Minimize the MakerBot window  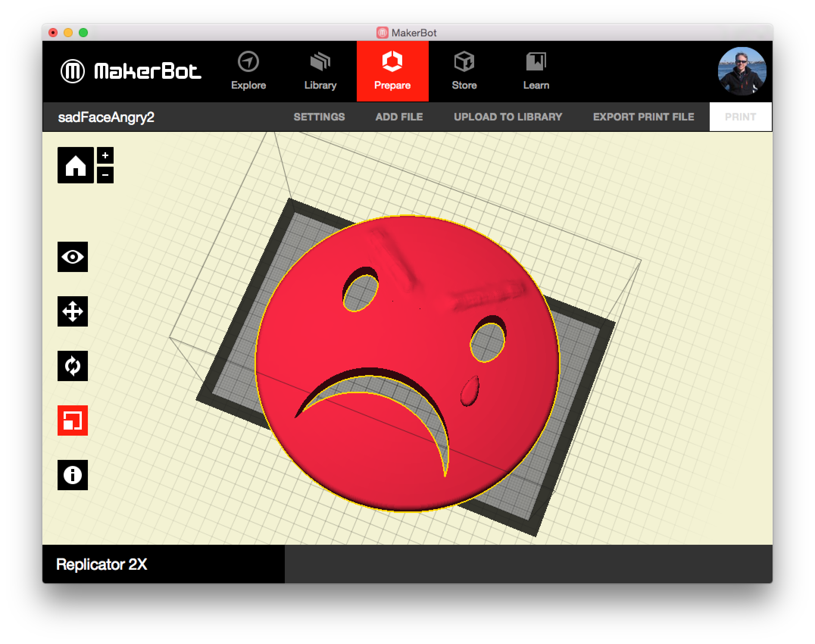point(68,33)
